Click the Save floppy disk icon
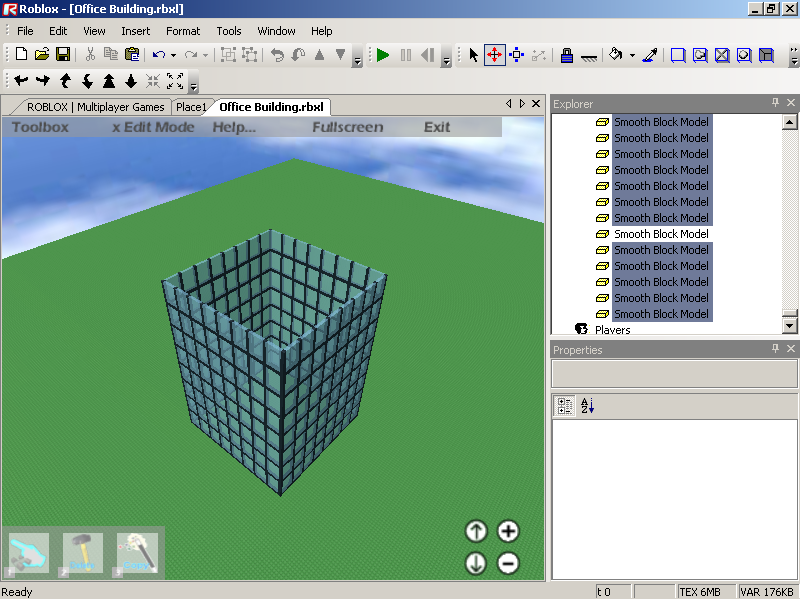The height and width of the screenshot is (600, 800). (63, 55)
